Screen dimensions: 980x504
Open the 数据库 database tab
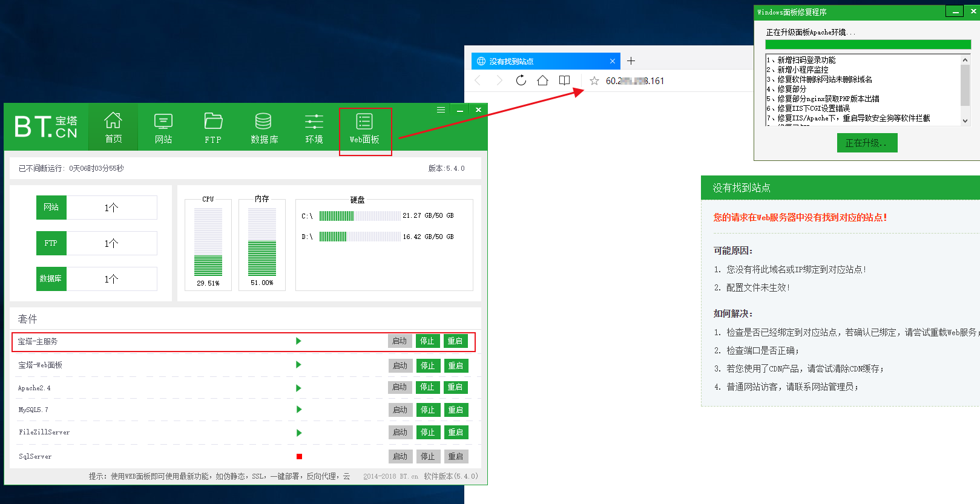click(x=264, y=127)
